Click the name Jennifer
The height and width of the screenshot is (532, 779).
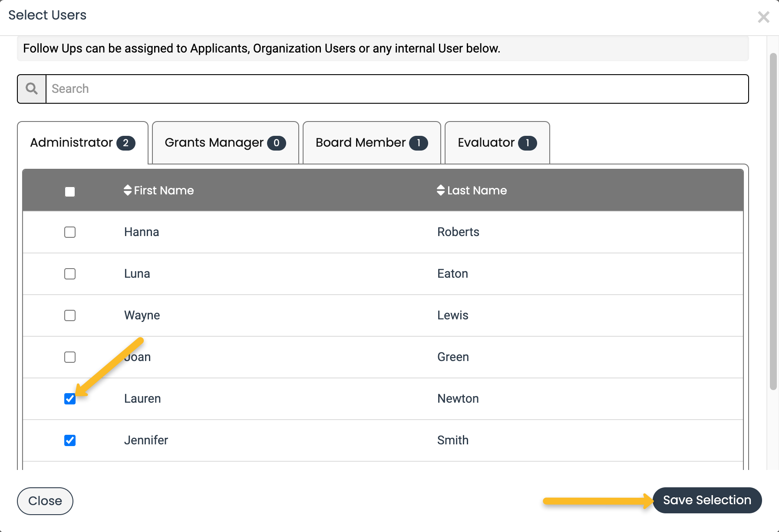[146, 440]
